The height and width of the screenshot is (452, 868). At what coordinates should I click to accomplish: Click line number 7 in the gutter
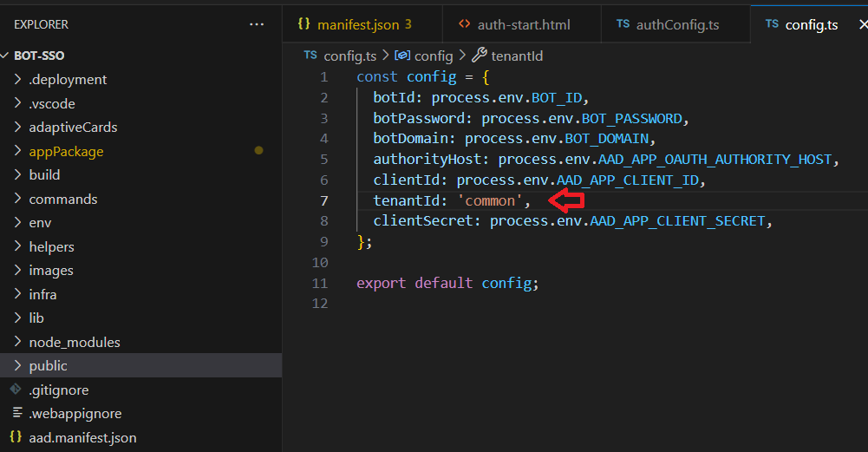click(x=324, y=201)
